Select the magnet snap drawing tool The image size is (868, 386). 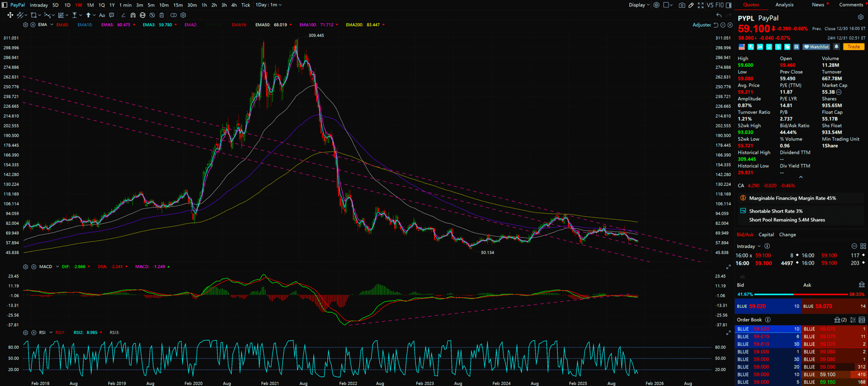point(132,15)
